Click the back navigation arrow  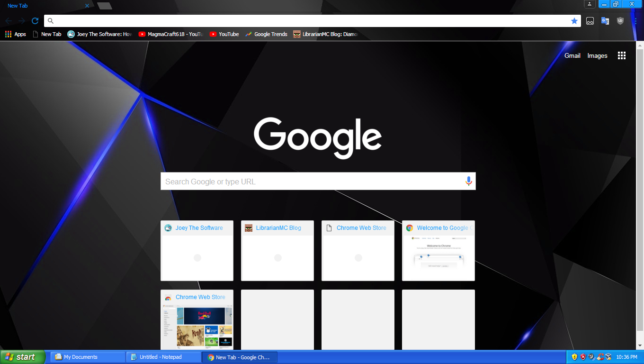[9, 21]
